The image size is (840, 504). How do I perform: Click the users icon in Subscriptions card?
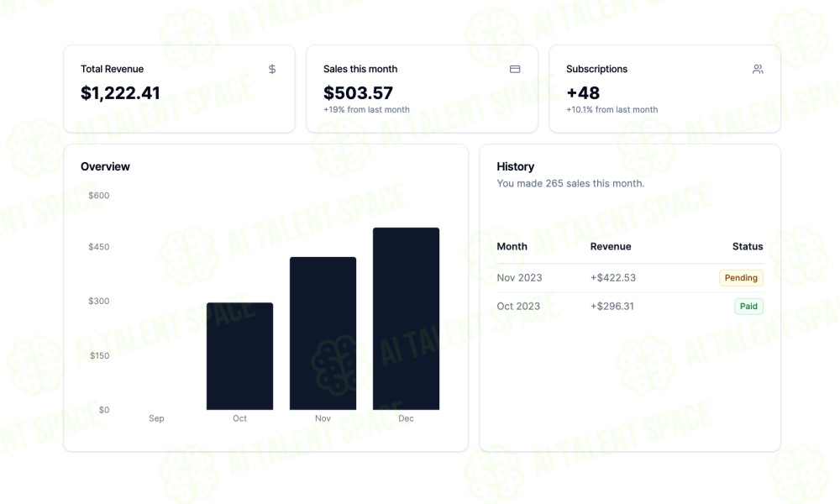point(758,69)
